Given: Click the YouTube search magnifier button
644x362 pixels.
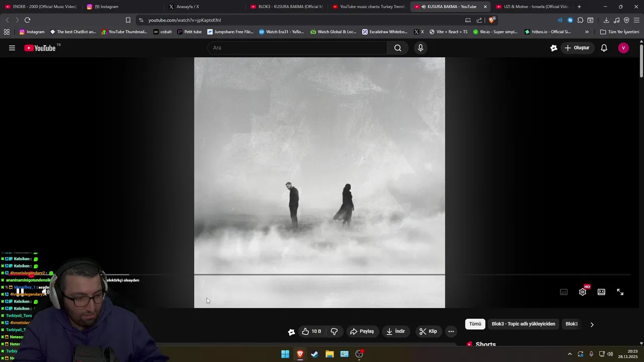Looking at the screenshot, I should pyautogui.click(x=398, y=48).
